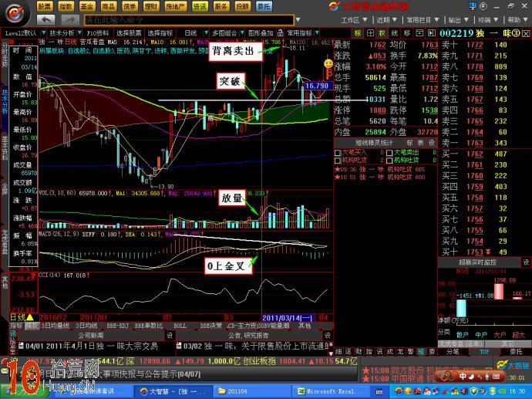This screenshot has width=532, height=399.
Task: Click the grid layout 田 icon
Action: coord(370,33)
